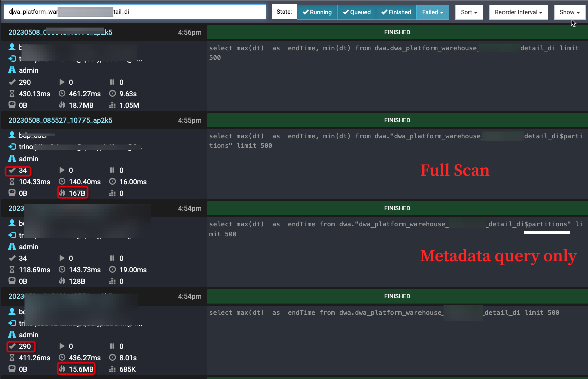The image size is (588, 379).
Task: Click the State: label
Action: click(284, 12)
